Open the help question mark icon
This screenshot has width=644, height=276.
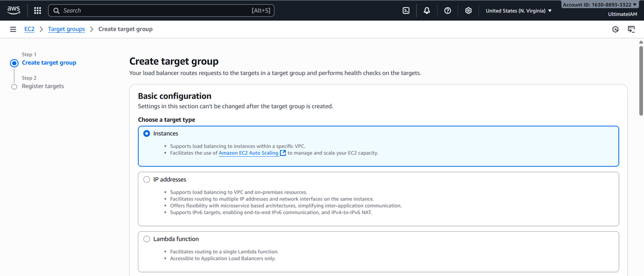pyautogui.click(x=448, y=11)
